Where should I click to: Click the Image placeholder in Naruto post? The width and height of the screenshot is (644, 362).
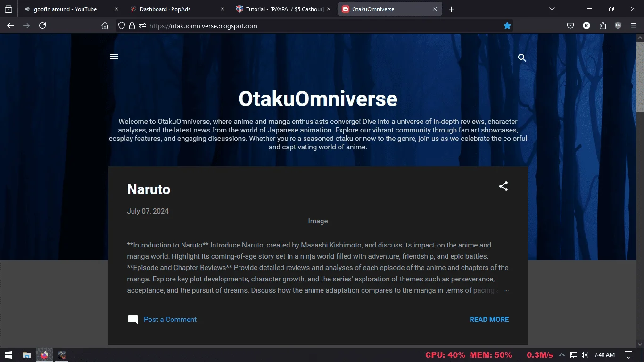[318, 221]
